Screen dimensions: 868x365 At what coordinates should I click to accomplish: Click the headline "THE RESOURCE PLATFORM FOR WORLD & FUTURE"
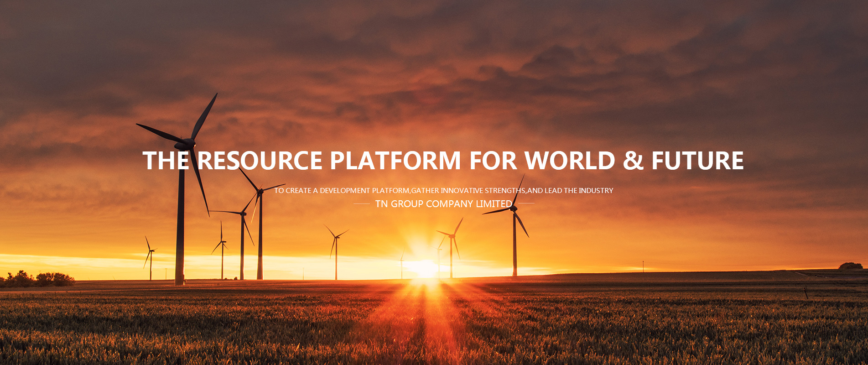[x=443, y=161]
